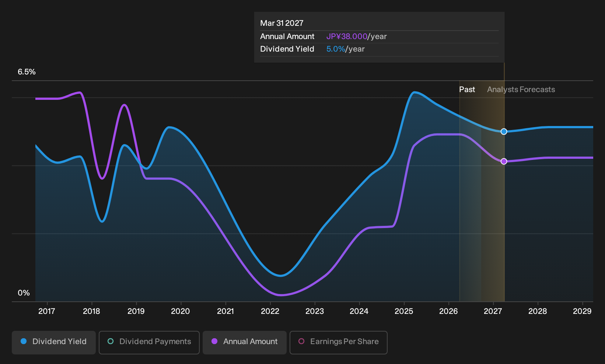Select the purple data point at 2027
This screenshot has height=364, width=605.
504,161
